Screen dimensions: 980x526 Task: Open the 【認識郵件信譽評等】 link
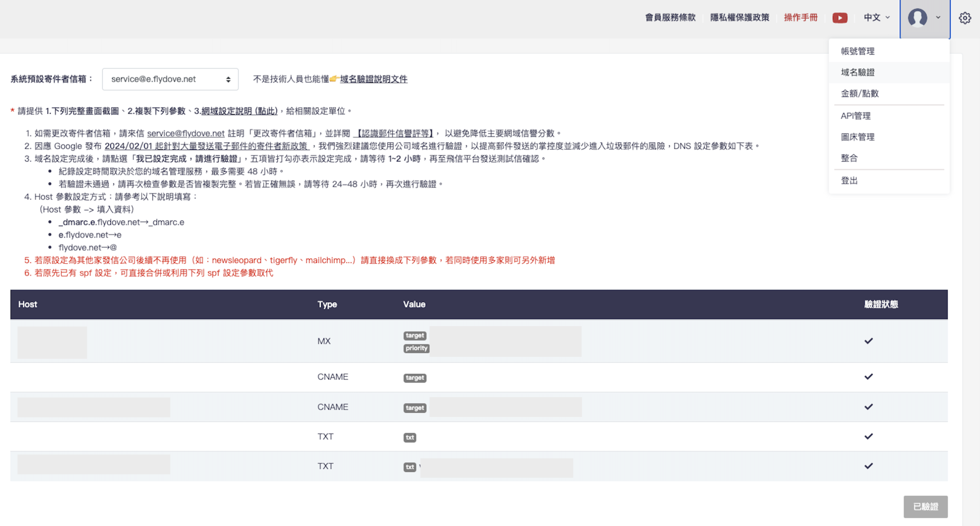point(394,133)
